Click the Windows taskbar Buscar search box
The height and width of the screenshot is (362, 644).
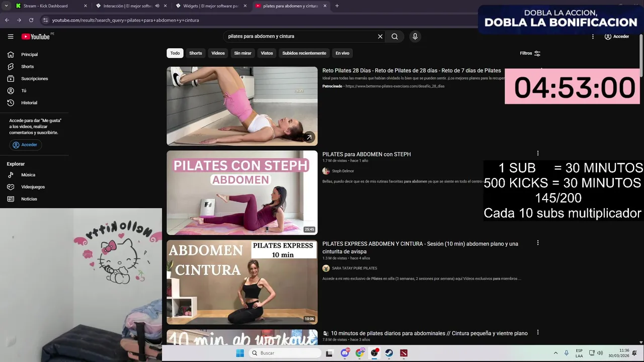[286, 353]
